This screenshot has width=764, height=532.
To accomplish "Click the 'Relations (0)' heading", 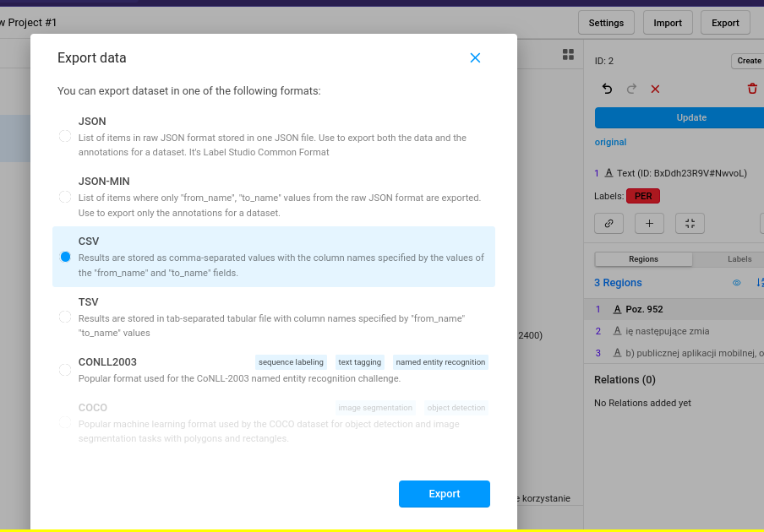I will 625,380.
